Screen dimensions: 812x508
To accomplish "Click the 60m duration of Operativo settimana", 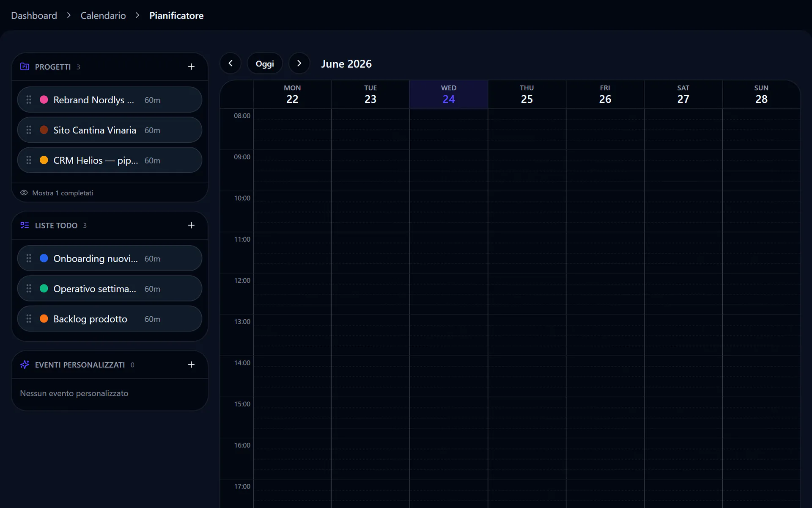I will coord(152,289).
